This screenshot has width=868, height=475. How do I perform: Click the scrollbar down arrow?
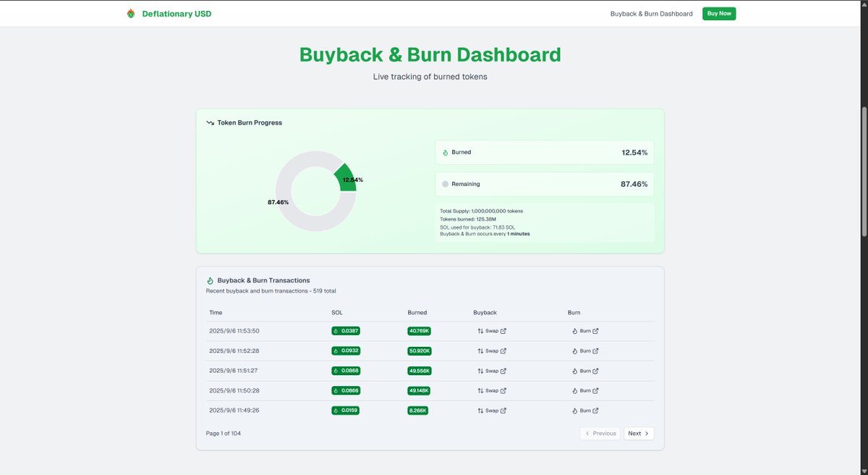point(864,471)
